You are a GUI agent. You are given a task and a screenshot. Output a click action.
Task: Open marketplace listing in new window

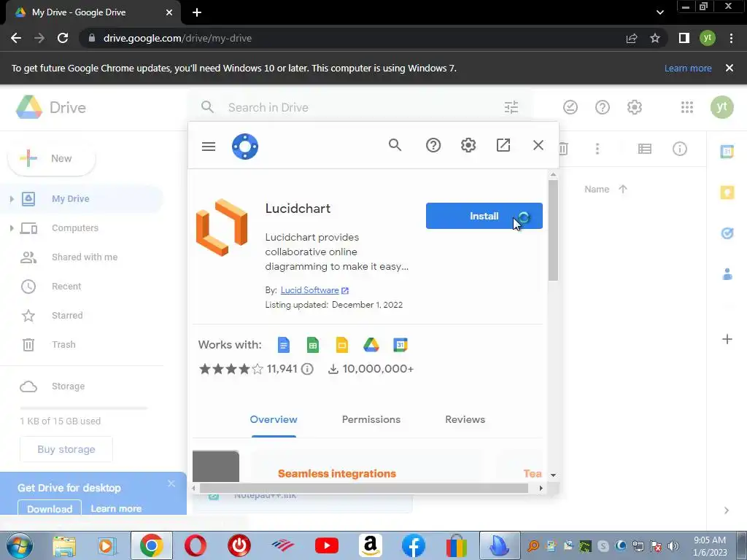503,145
